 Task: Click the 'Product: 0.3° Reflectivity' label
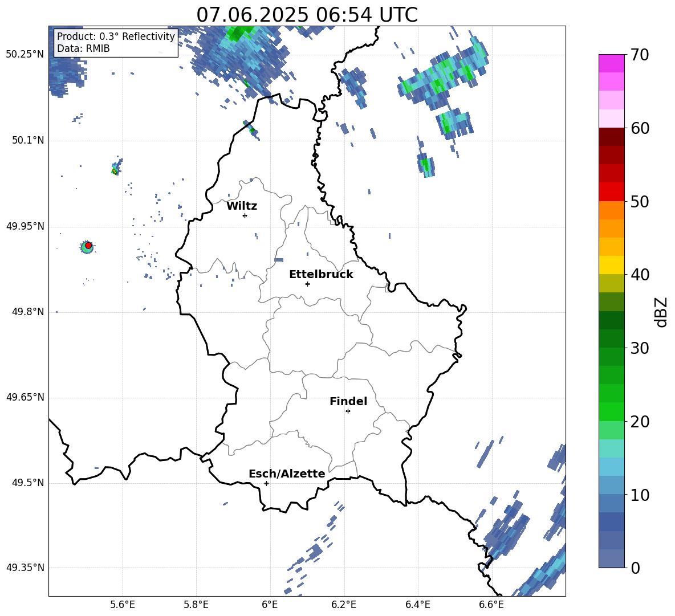coord(116,36)
